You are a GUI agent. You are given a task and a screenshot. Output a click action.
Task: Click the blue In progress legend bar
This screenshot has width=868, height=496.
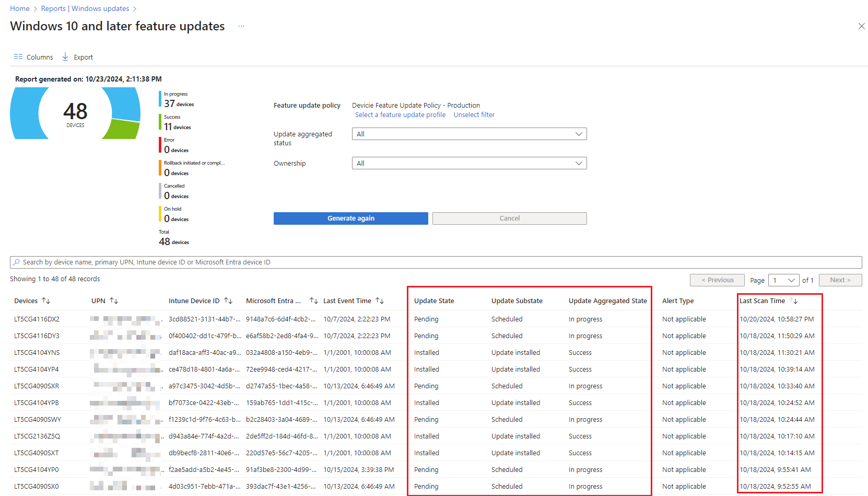(160, 98)
